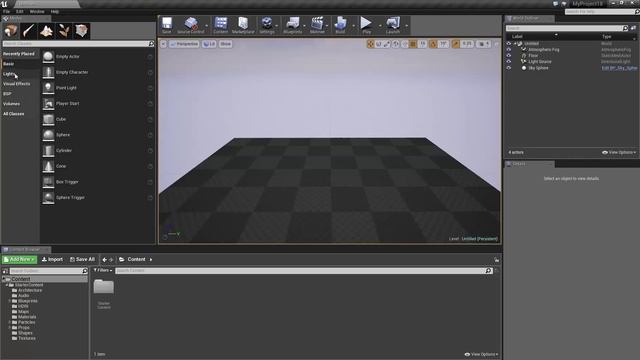Screen dimensions: 640x360
Task: Open Build options dropdown arrow
Action: click(353, 26)
